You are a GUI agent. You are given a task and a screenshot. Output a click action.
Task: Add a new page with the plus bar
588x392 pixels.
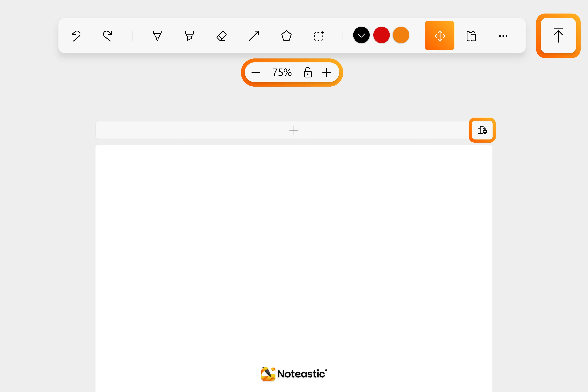point(294,130)
